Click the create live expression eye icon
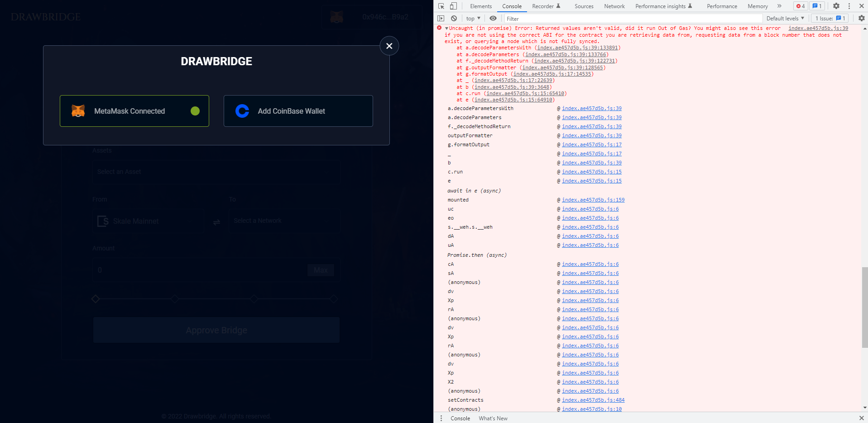This screenshot has height=423, width=868. 493,18
